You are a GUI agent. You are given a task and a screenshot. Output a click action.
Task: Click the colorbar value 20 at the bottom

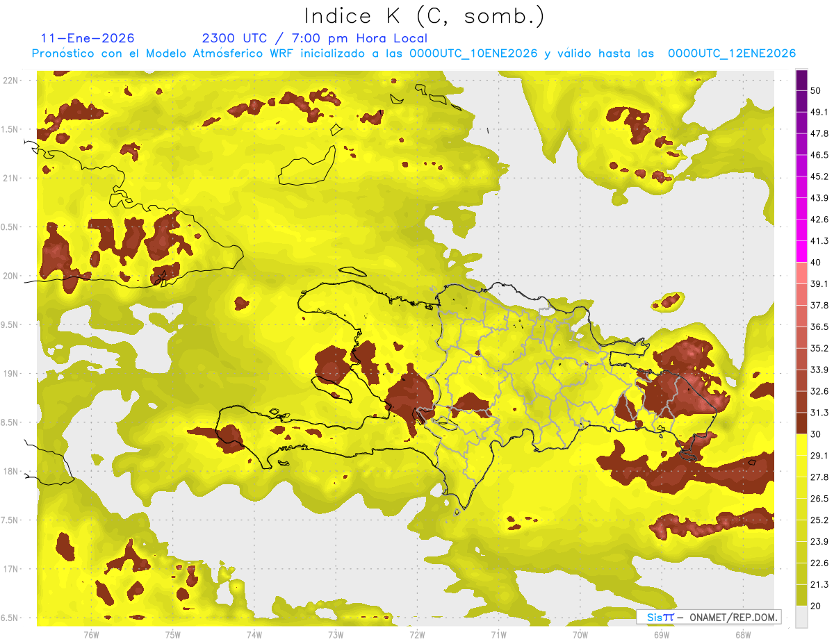pyautogui.click(x=816, y=606)
